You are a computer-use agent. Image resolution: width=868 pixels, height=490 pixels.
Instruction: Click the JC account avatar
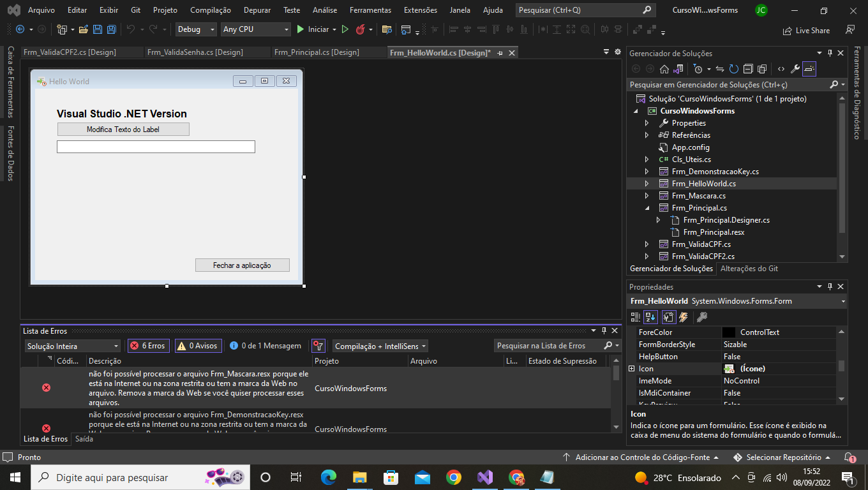click(x=761, y=10)
